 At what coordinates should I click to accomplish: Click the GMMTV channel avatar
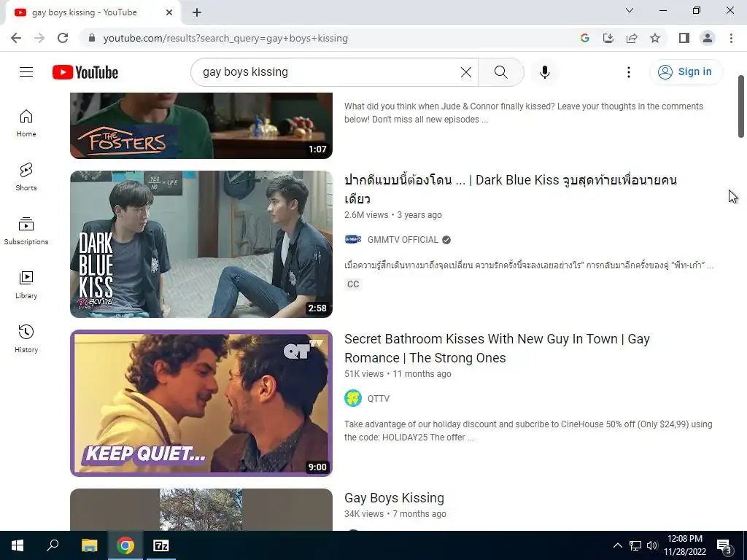click(353, 239)
